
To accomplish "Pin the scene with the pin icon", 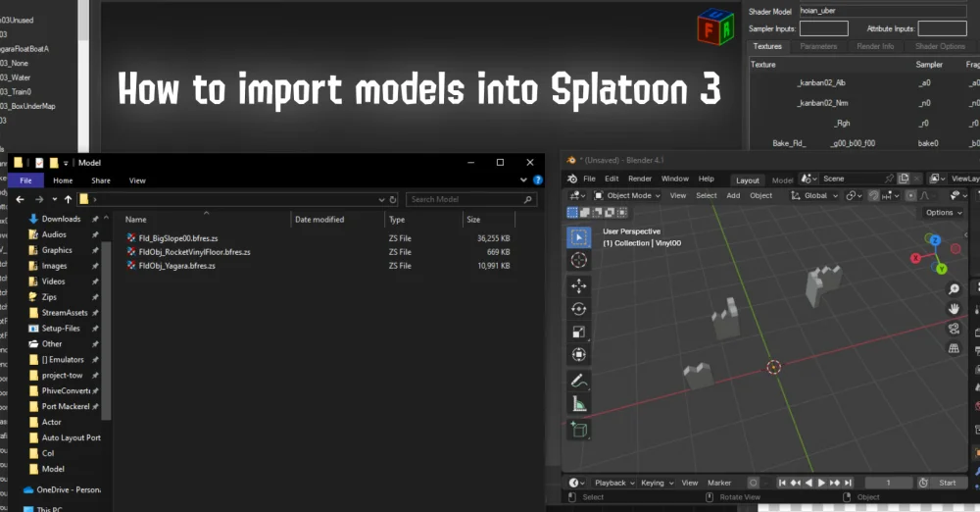I will coord(889,179).
